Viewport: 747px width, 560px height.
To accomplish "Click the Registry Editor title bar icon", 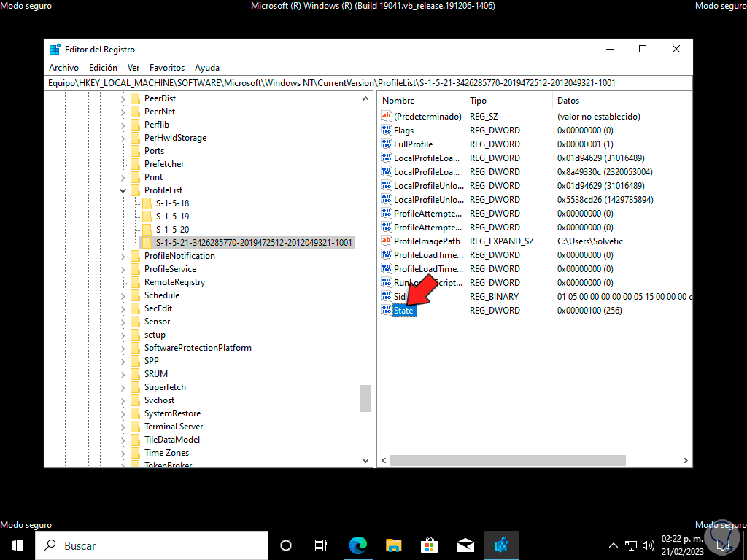I will (x=55, y=49).
